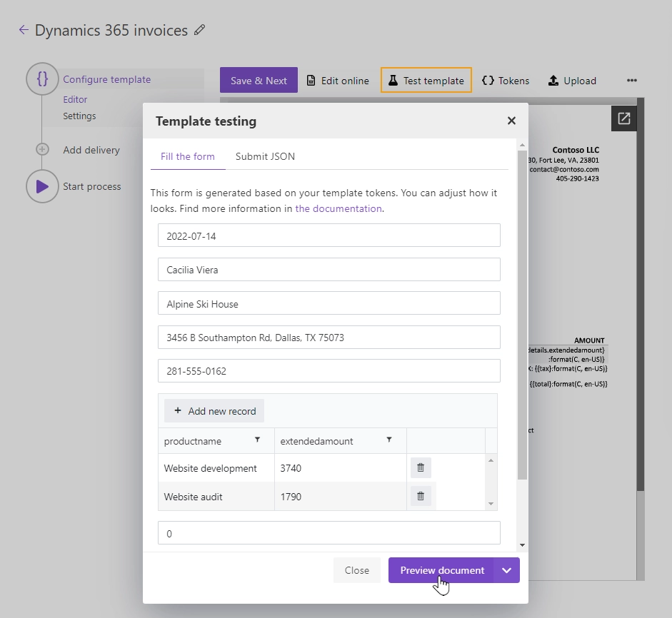Screen dimensions: 672x618
Task: Focus the Southampton Rd address field
Action: (329, 337)
